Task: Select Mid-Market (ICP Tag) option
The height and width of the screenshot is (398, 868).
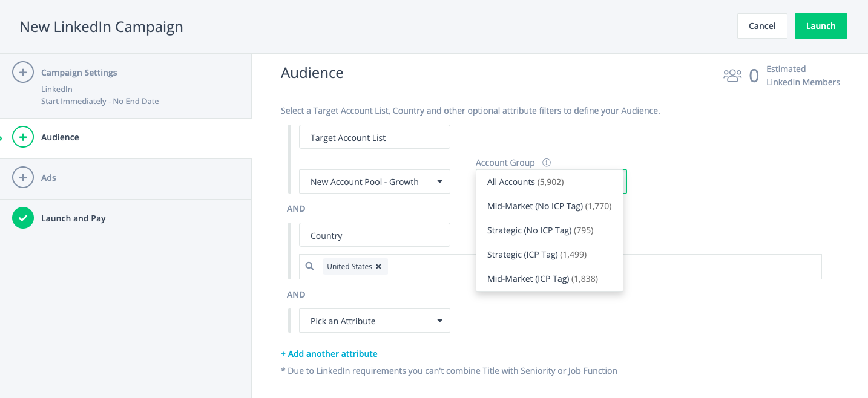Action: 550,279
